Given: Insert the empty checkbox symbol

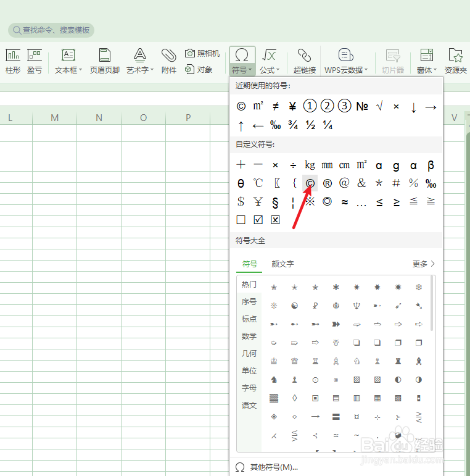Looking at the screenshot, I should tap(241, 220).
